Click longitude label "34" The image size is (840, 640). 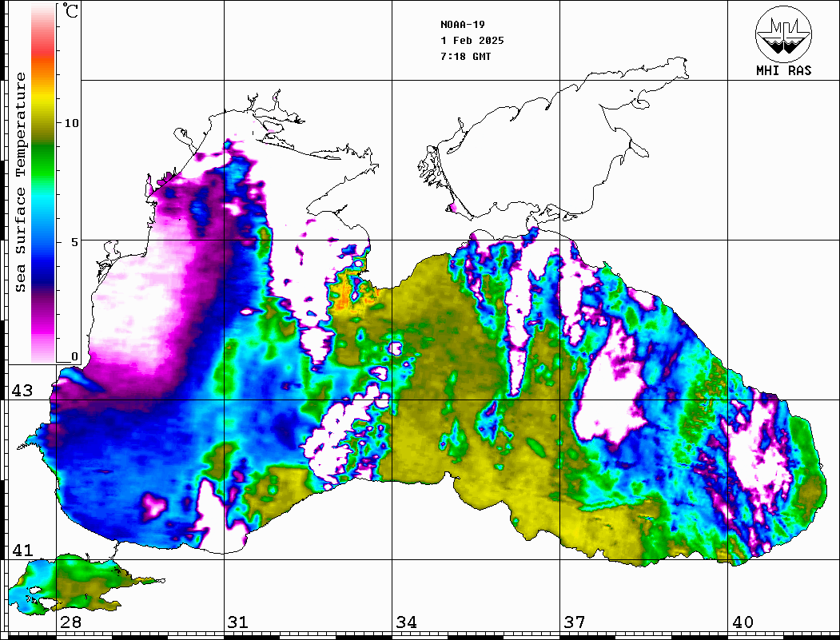tap(406, 622)
